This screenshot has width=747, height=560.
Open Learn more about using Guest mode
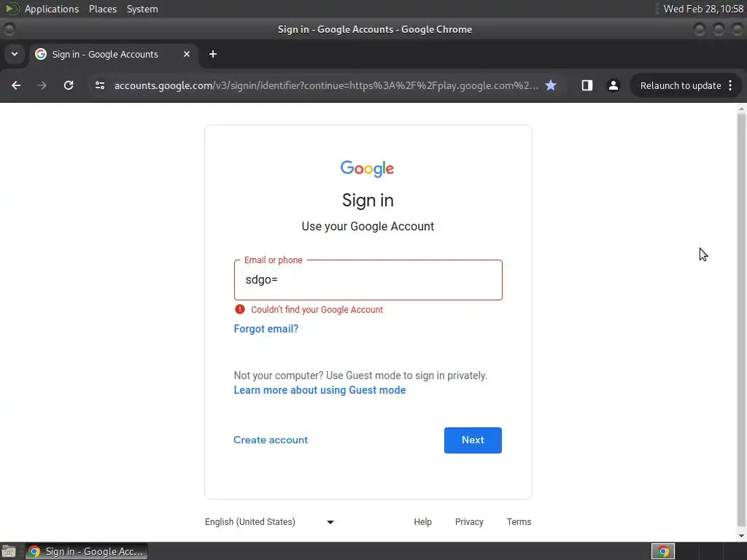coord(320,390)
